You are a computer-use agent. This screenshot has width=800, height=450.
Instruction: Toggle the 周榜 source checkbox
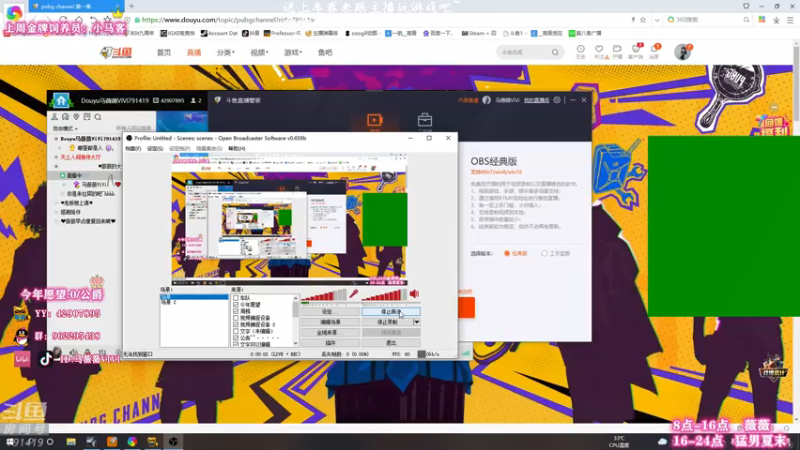[236, 311]
